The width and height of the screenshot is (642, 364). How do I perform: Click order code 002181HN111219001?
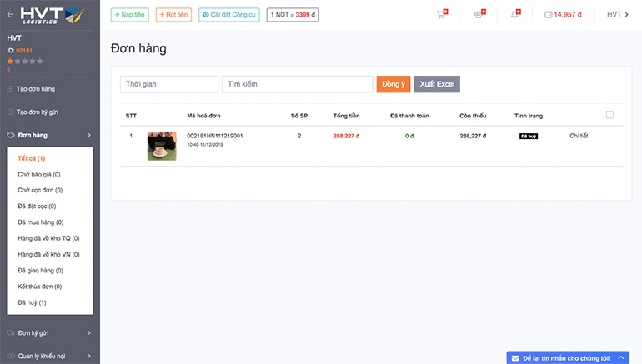coord(215,136)
